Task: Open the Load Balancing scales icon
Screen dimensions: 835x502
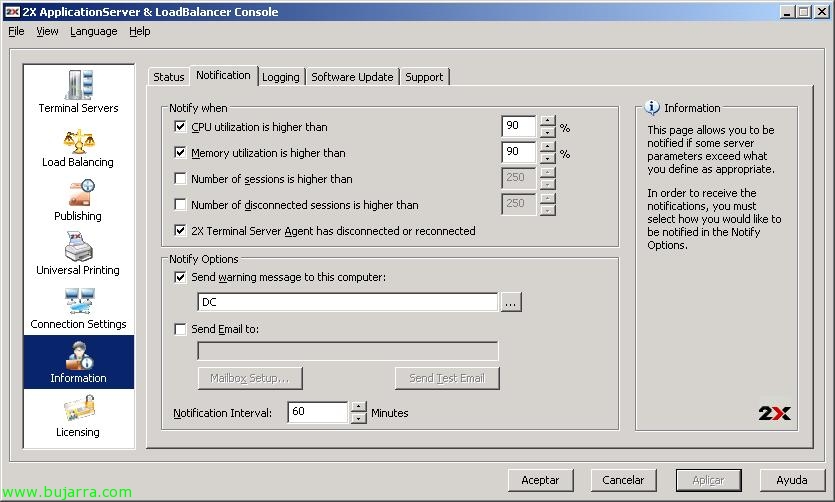Action: pyautogui.click(x=79, y=141)
